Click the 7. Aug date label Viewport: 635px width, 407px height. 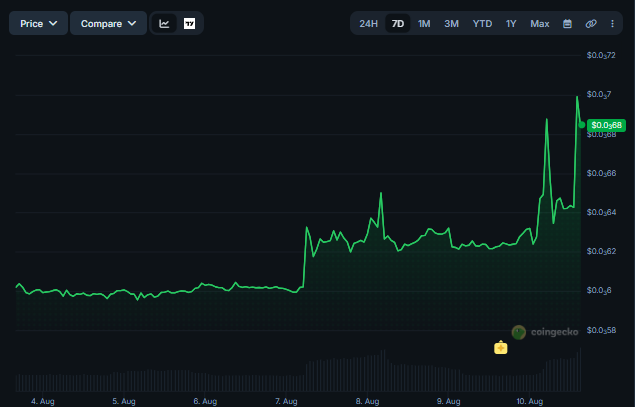click(x=286, y=401)
